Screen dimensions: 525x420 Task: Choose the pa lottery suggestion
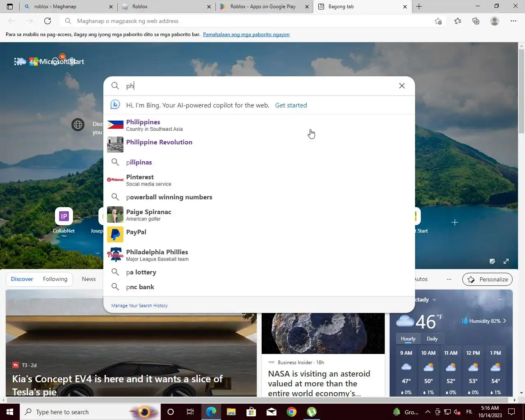(259, 272)
